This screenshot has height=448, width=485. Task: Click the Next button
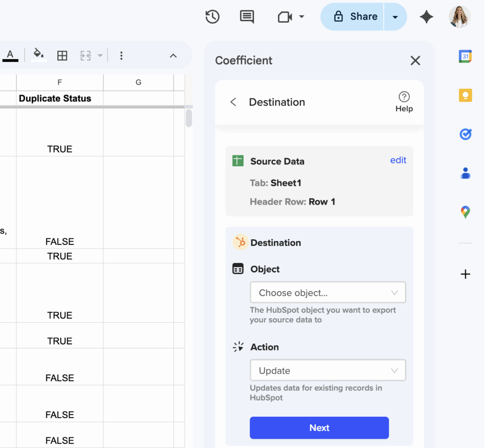coord(319,428)
